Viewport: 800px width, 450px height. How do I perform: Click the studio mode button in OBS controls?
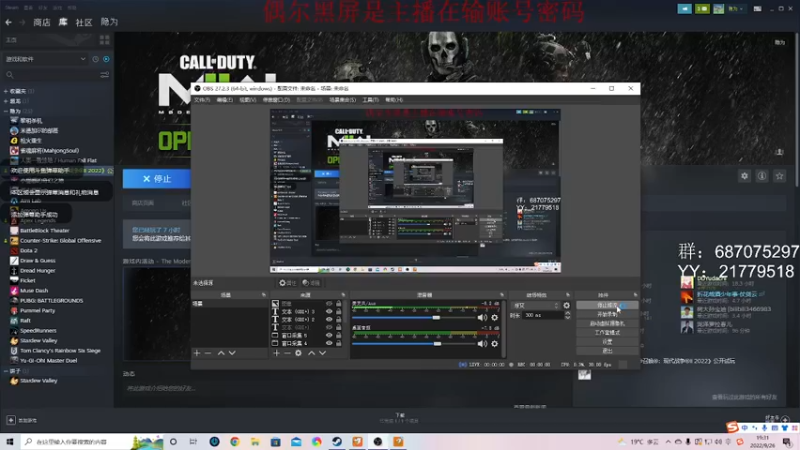tap(607, 333)
